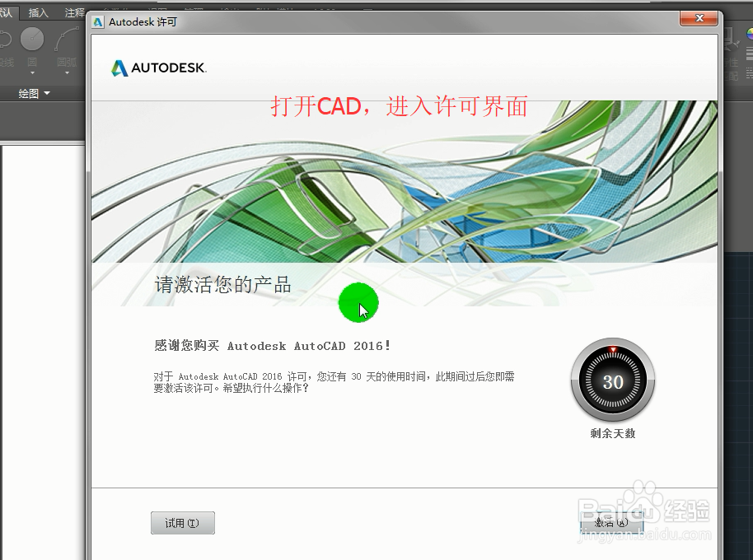Viewport: 753px width, 560px height.
Task: Open the 注释 ribbon tab in AutoCAD
Action: click(x=74, y=12)
